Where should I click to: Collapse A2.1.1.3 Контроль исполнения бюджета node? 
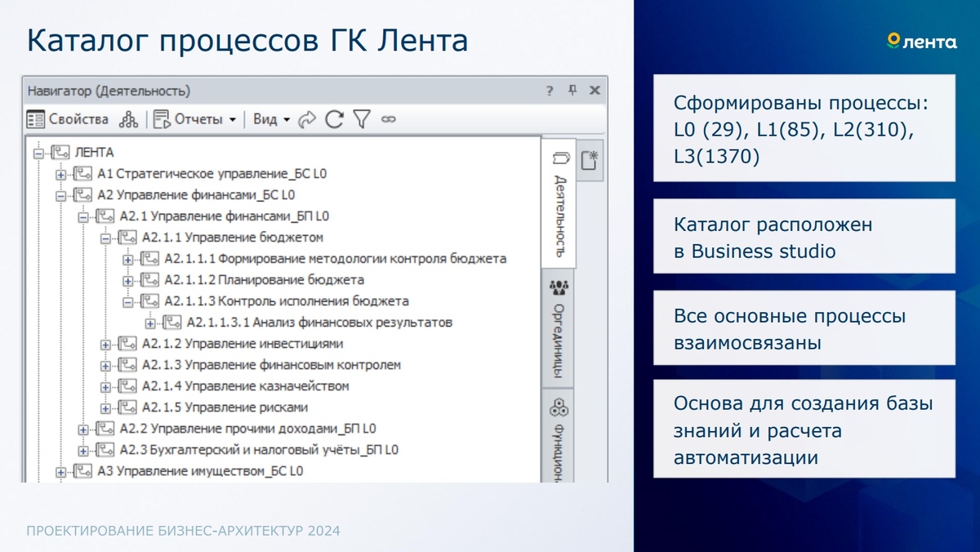127,301
